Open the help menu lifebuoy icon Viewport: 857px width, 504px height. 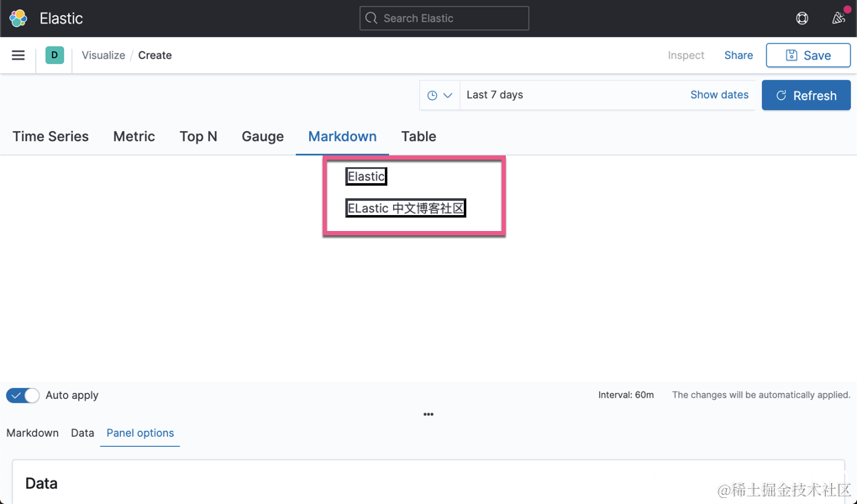(x=802, y=18)
